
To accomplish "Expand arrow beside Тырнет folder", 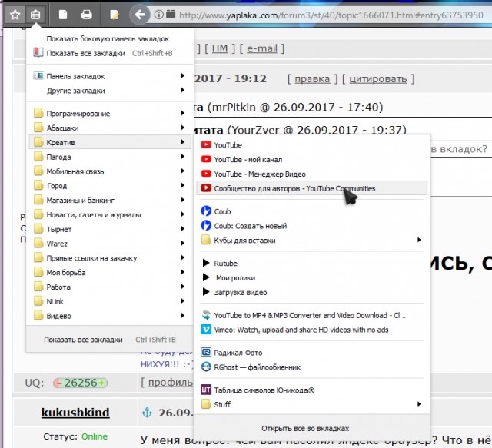I will click(x=183, y=229).
